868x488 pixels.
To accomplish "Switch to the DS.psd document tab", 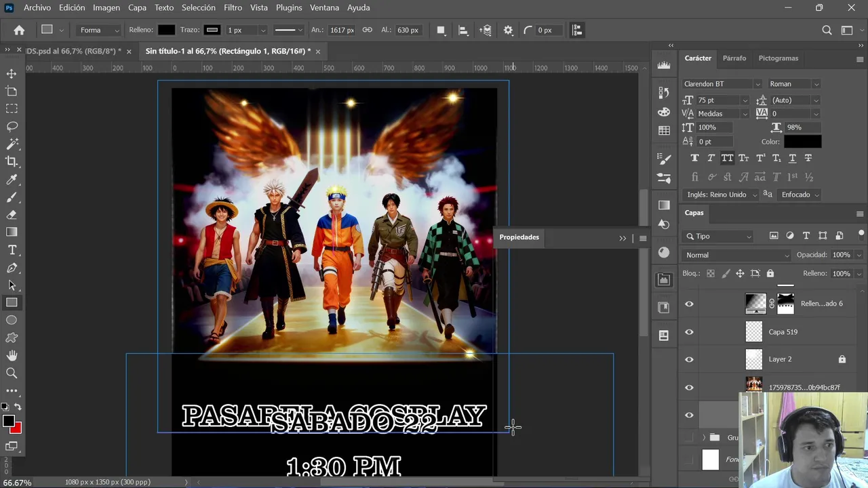I will (73, 51).
